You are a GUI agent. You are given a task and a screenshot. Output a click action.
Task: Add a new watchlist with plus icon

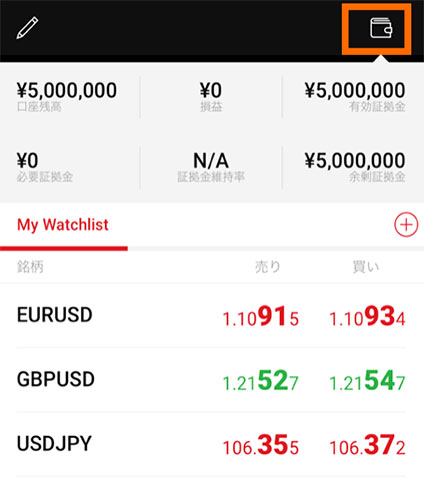[406, 225]
